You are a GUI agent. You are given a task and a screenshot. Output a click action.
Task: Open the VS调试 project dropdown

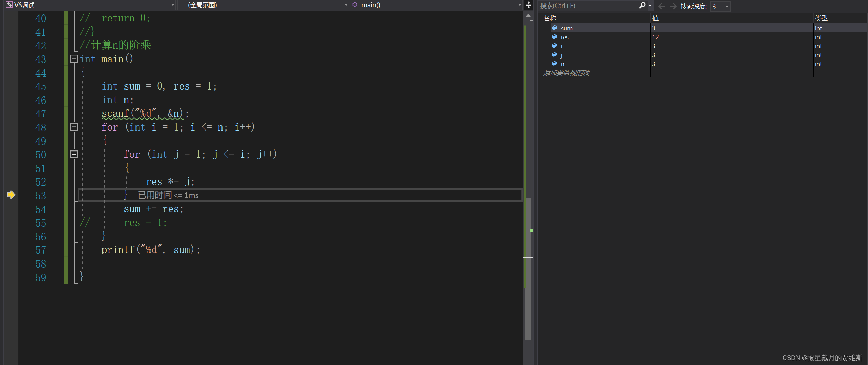90,5
